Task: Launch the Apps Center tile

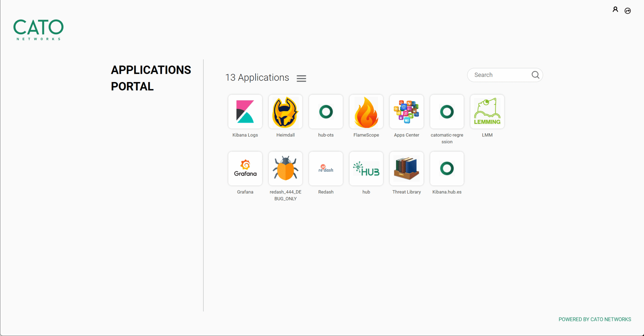Action: 406,112
